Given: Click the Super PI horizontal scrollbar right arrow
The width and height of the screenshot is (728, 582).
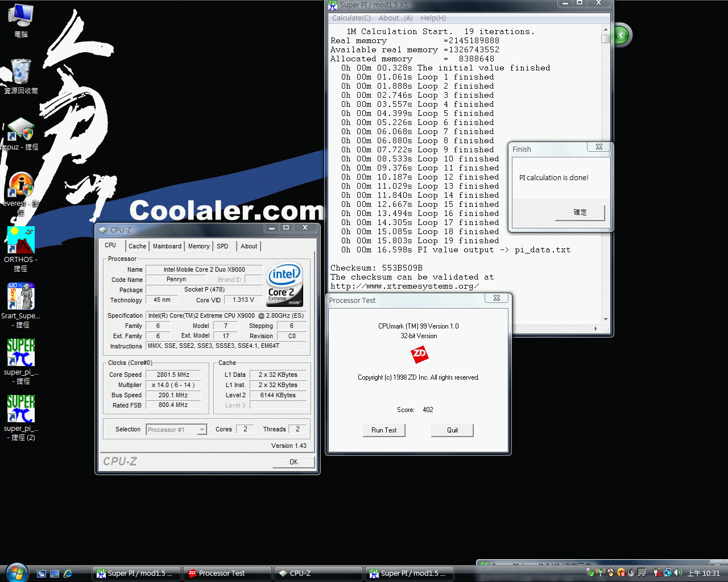Looking at the screenshot, I should click(x=595, y=329).
